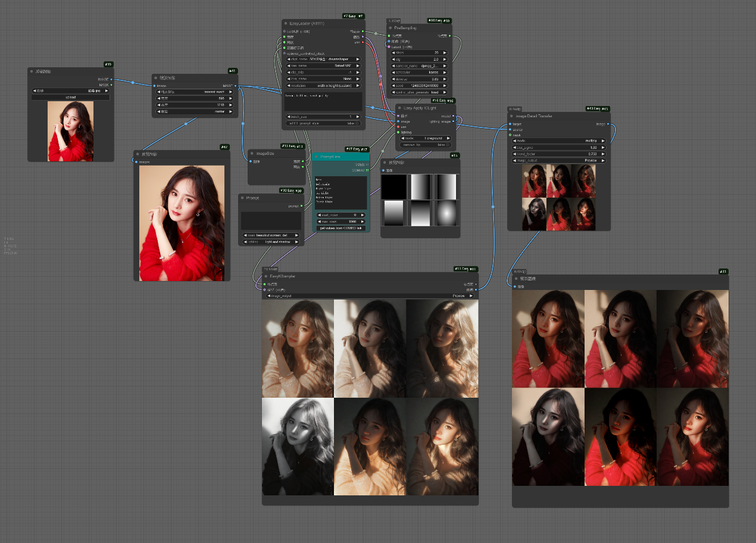Viewport: 756px width, 543px height.
Task: Click the Prompt node's collapse dot
Action: point(243,198)
